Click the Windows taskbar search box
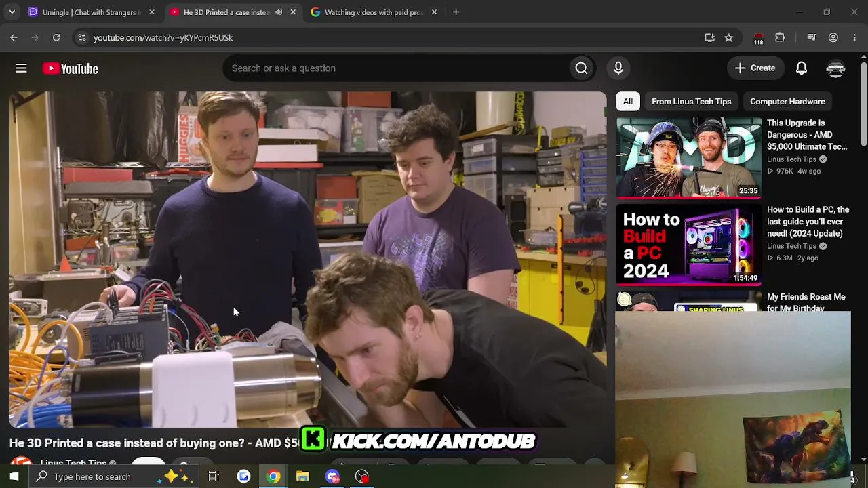 114,476
